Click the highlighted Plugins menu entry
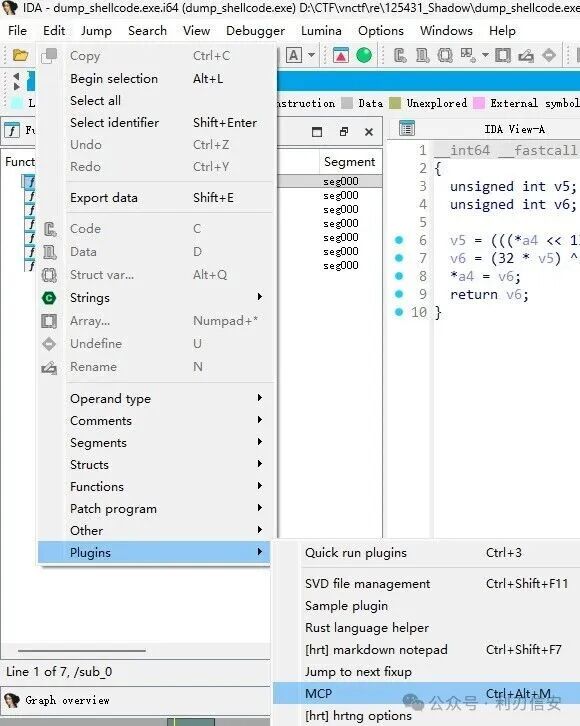This screenshot has height=726, width=580. coord(154,552)
